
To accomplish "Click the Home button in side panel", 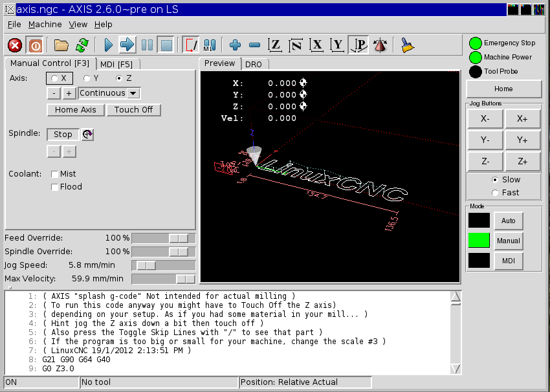I will 503,89.
